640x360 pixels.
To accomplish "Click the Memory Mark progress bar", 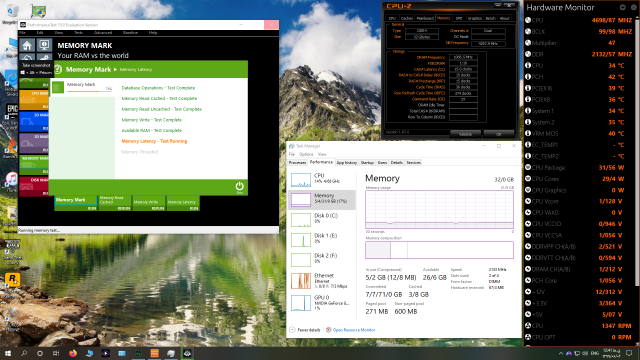I will [89, 91].
